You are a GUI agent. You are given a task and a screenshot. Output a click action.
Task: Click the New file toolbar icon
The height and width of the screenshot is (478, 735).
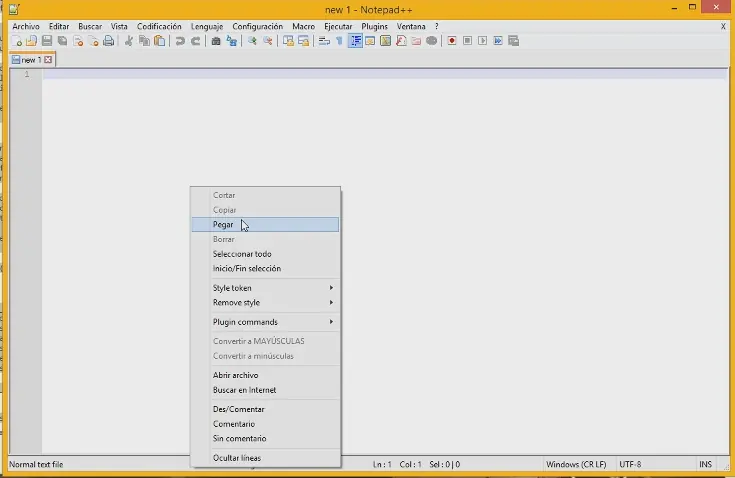coord(16,41)
